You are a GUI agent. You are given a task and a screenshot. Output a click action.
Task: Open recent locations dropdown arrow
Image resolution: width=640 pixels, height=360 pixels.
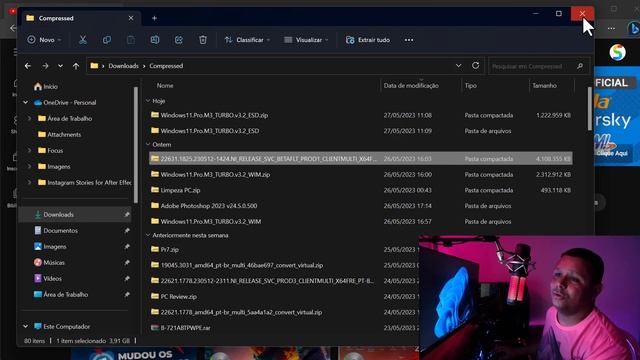[60, 66]
